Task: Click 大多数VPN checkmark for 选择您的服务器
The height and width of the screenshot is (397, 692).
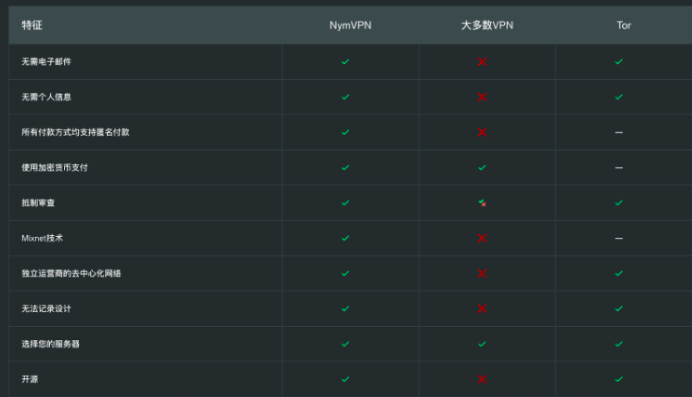Action: (x=482, y=344)
